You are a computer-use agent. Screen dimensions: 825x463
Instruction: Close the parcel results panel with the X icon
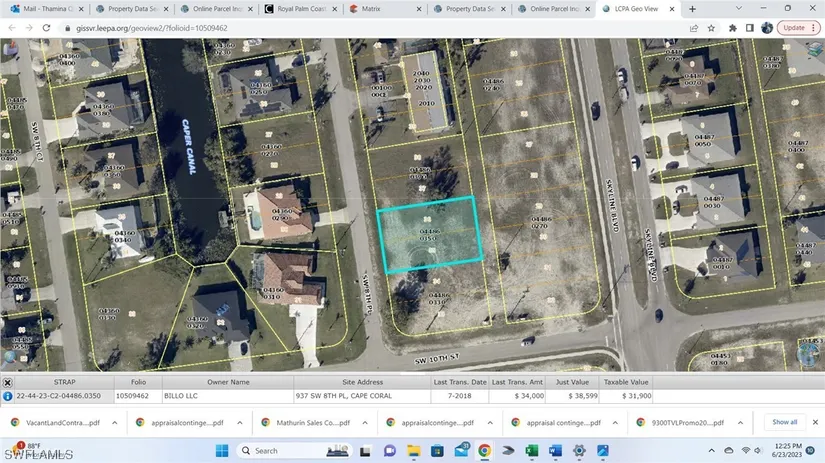[x=8, y=382]
